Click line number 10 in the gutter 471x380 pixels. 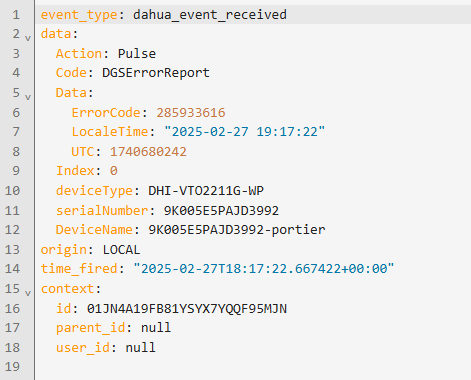(x=12, y=191)
